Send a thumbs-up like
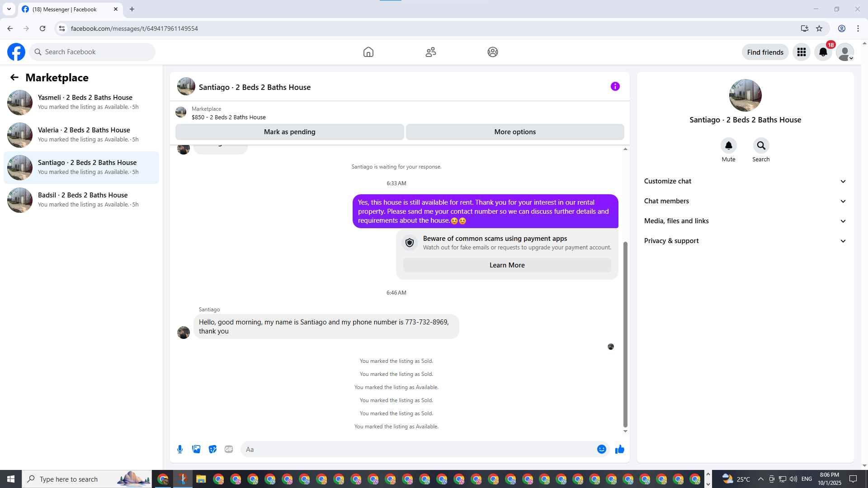 coord(620,449)
